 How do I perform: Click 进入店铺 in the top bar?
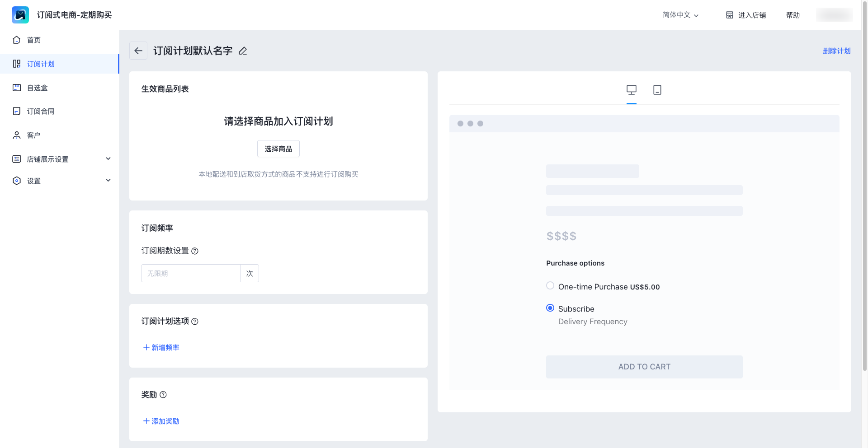point(746,15)
